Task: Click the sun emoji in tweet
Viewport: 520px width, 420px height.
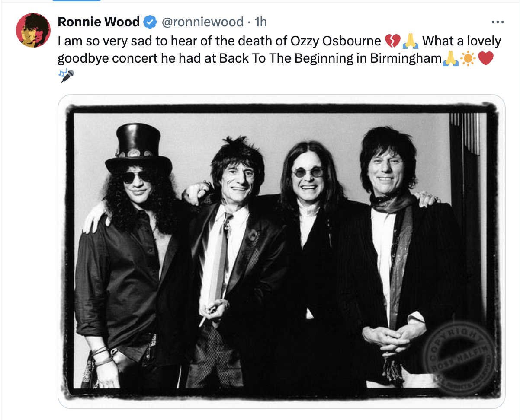Action: tap(468, 58)
